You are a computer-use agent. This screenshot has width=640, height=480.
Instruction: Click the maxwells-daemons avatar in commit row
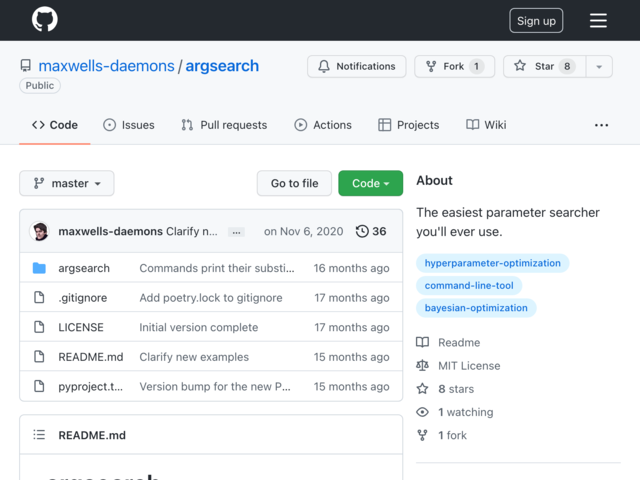(x=40, y=231)
